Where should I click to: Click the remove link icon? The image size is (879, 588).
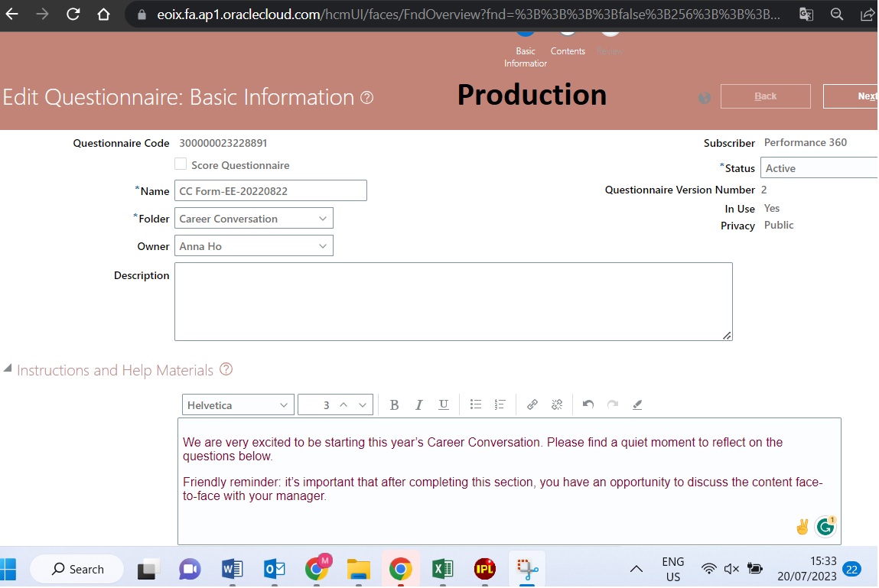click(557, 404)
